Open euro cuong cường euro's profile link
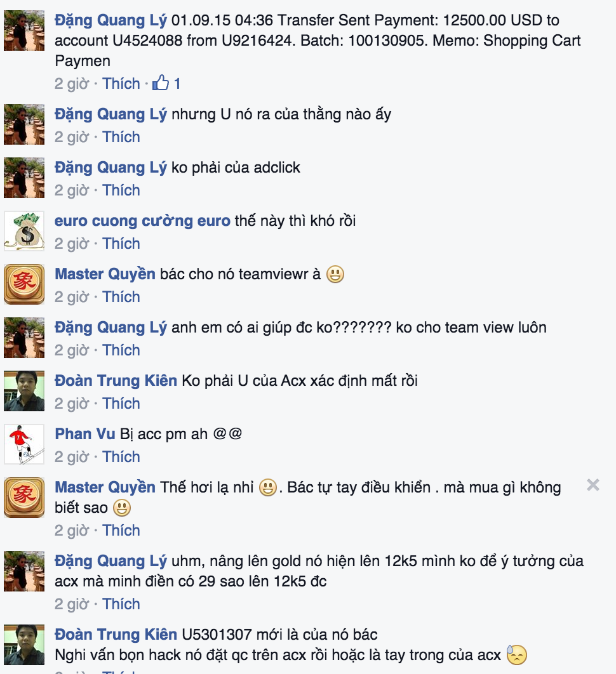Screen dimensions: 616x674 142,220
